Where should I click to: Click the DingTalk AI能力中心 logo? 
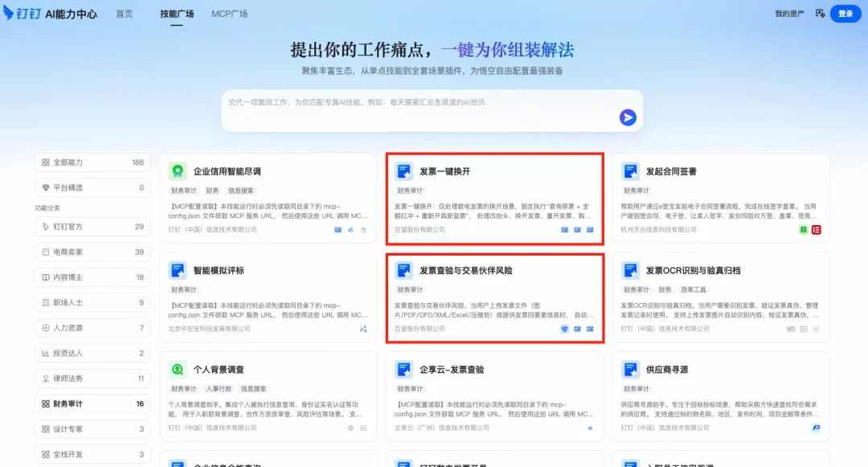51,14
